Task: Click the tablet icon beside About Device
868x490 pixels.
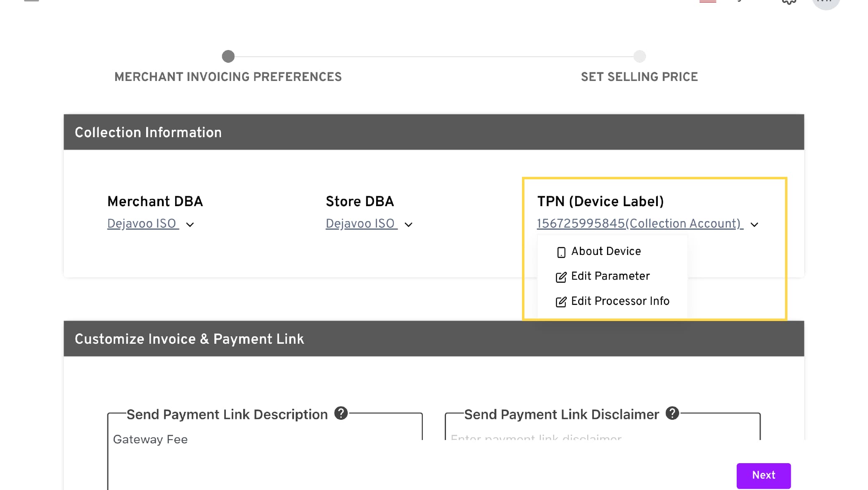Action: click(561, 252)
